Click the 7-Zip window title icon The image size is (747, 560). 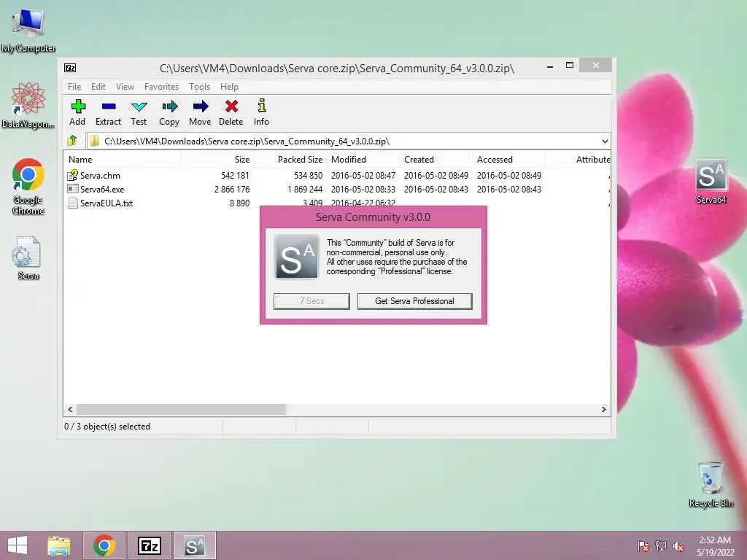[x=70, y=68]
